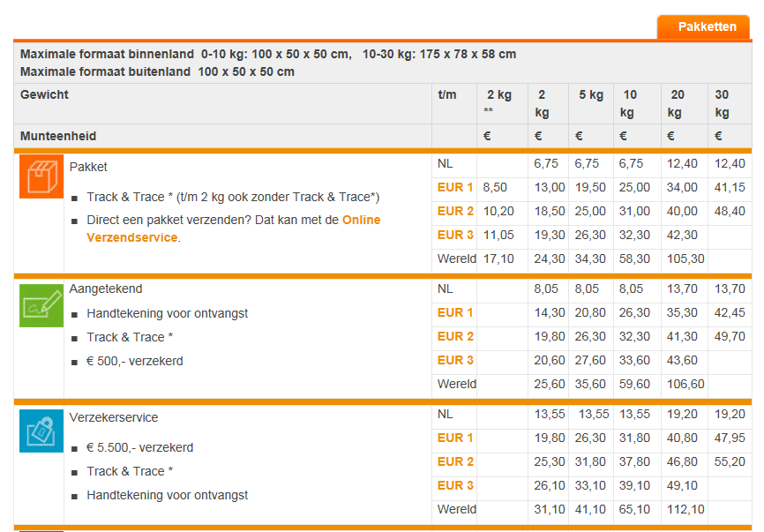Click price 65,10 in Verzekerservice Wereld row
The height and width of the screenshot is (532, 764).
click(x=634, y=510)
